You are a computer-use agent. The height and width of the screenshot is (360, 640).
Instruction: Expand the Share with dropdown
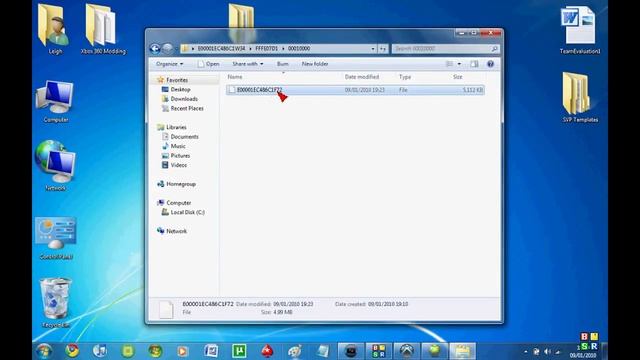(x=247, y=64)
